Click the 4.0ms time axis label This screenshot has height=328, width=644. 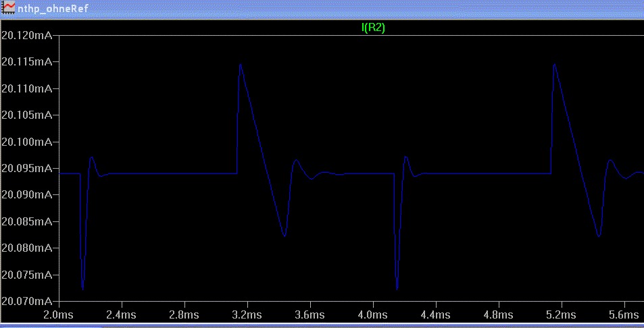tap(373, 315)
